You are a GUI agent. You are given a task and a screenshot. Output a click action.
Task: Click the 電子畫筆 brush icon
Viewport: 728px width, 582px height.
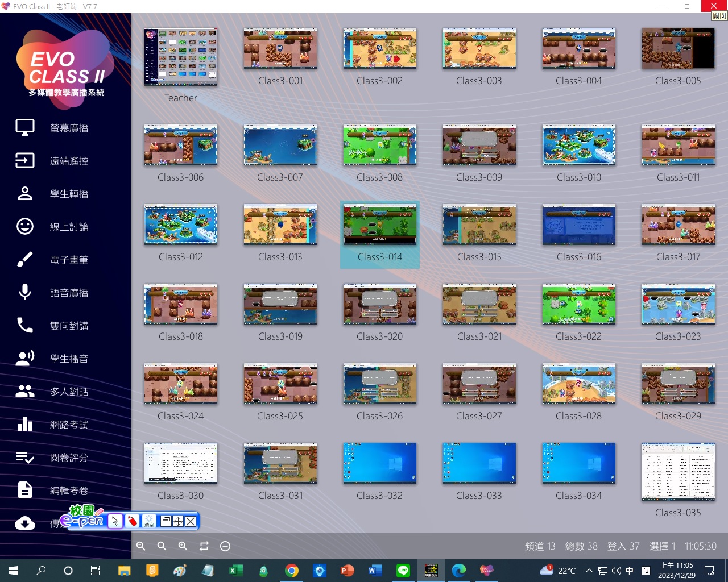25,260
